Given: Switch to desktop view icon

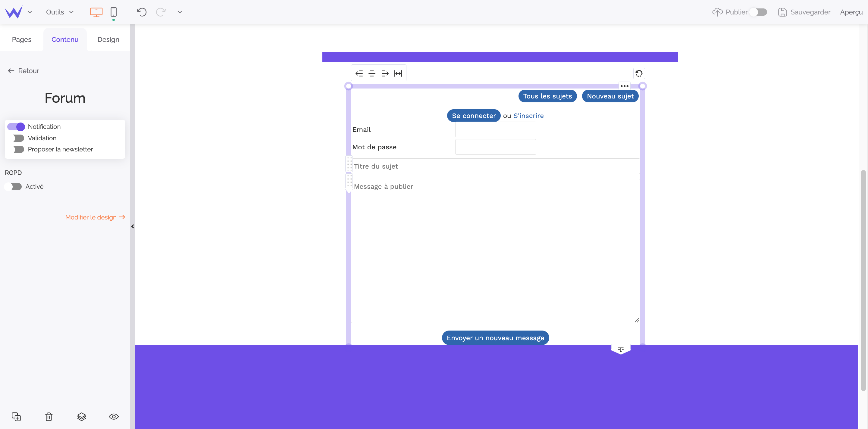Looking at the screenshot, I should pyautogui.click(x=96, y=12).
